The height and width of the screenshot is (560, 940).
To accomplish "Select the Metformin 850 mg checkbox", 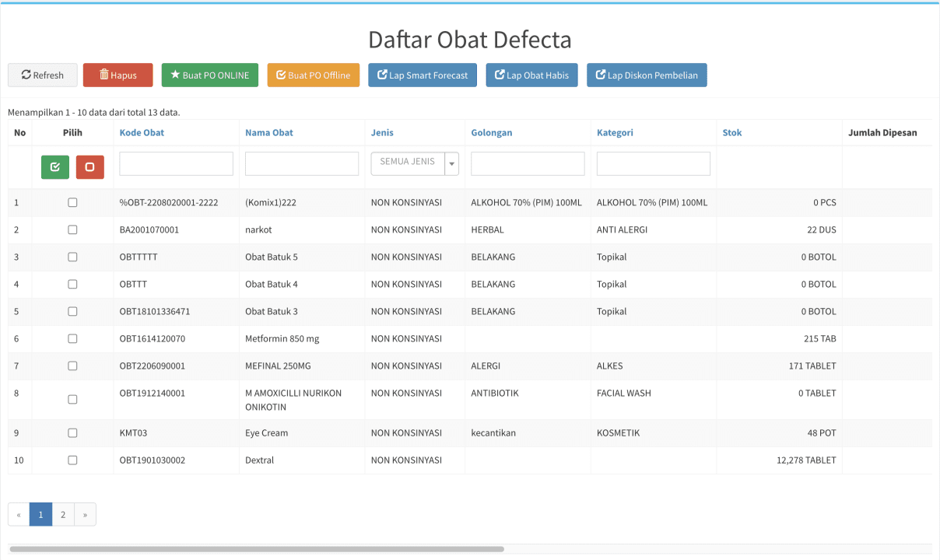I will point(72,338).
